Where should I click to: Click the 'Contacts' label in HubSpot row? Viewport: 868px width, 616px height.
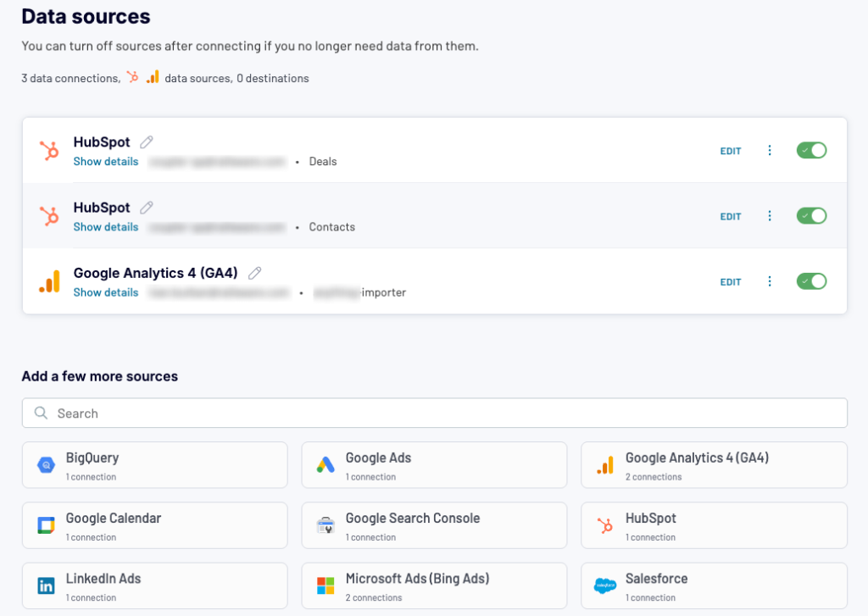point(331,227)
